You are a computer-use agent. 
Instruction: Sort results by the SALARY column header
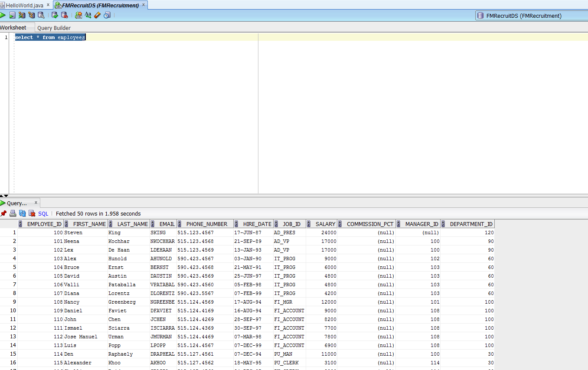point(325,223)
